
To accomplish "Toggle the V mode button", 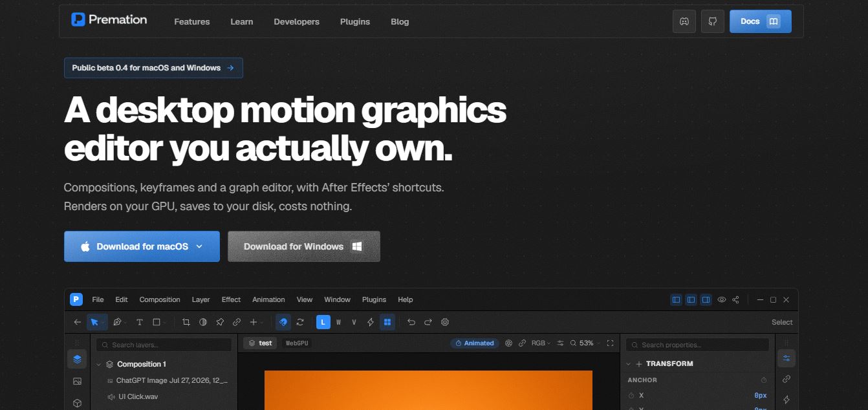I will tap(354, 322).
